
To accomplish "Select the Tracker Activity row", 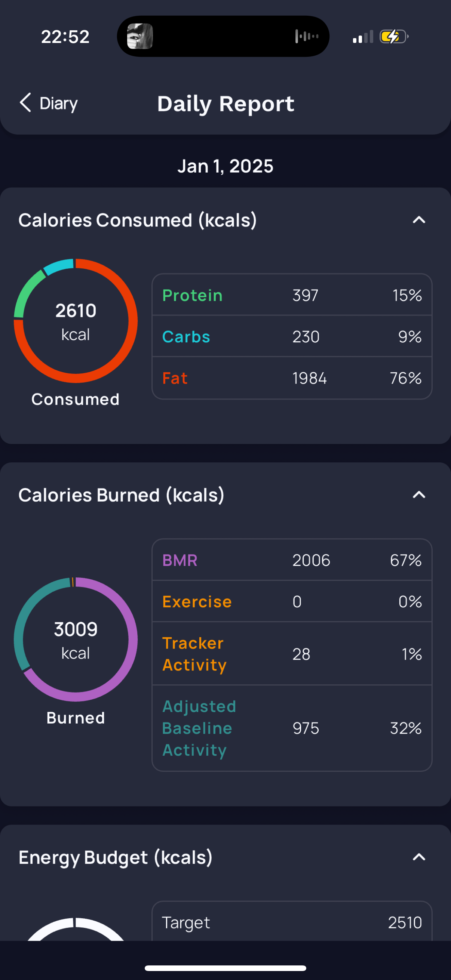I will 292,654.
